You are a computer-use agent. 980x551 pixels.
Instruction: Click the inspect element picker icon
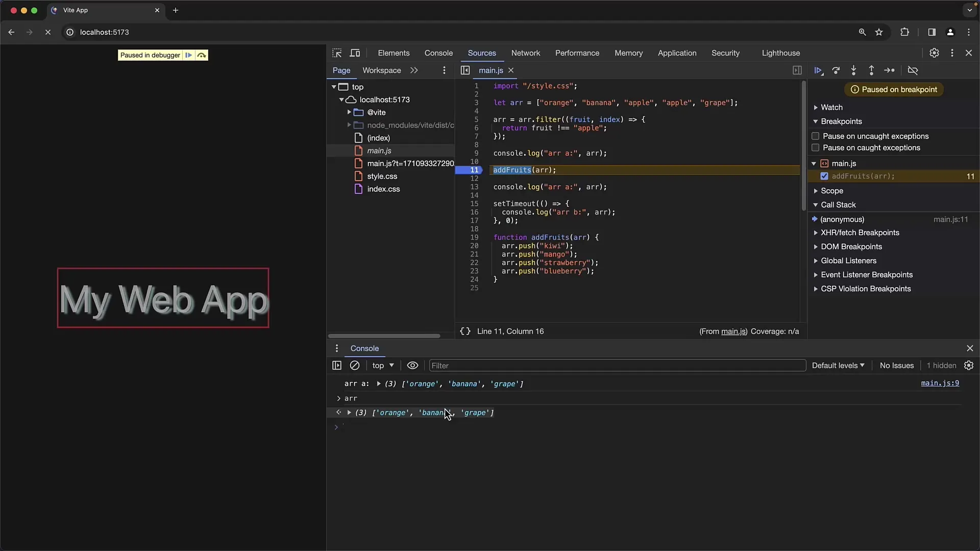(x=337, y=53)
